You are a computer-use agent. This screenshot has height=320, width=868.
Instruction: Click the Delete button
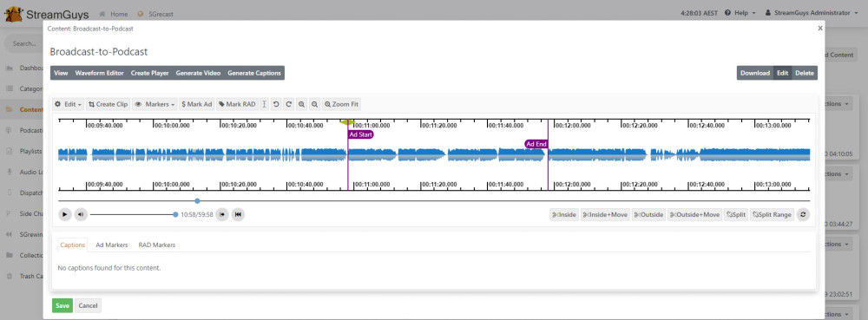[805, 73]
